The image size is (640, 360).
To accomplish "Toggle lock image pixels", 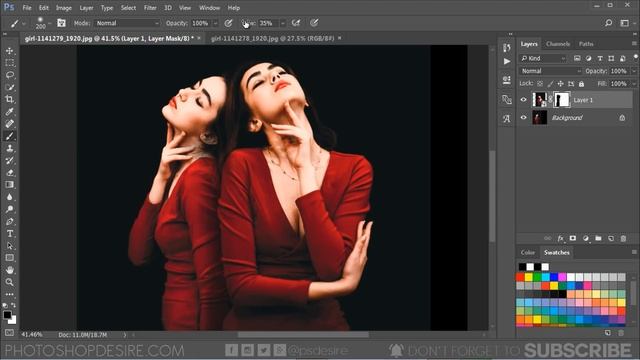I will pyautogui.click(x=550, y=84).
